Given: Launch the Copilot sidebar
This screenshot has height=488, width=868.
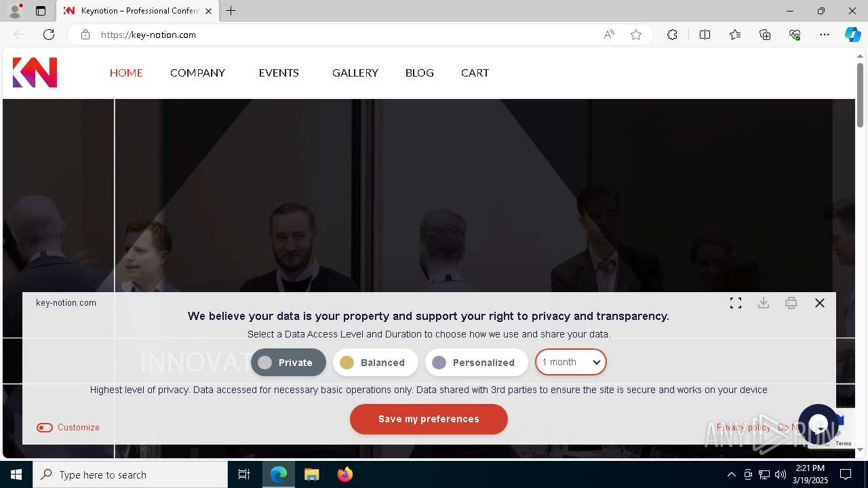Looking at the screenshot, I should (852, 35).
